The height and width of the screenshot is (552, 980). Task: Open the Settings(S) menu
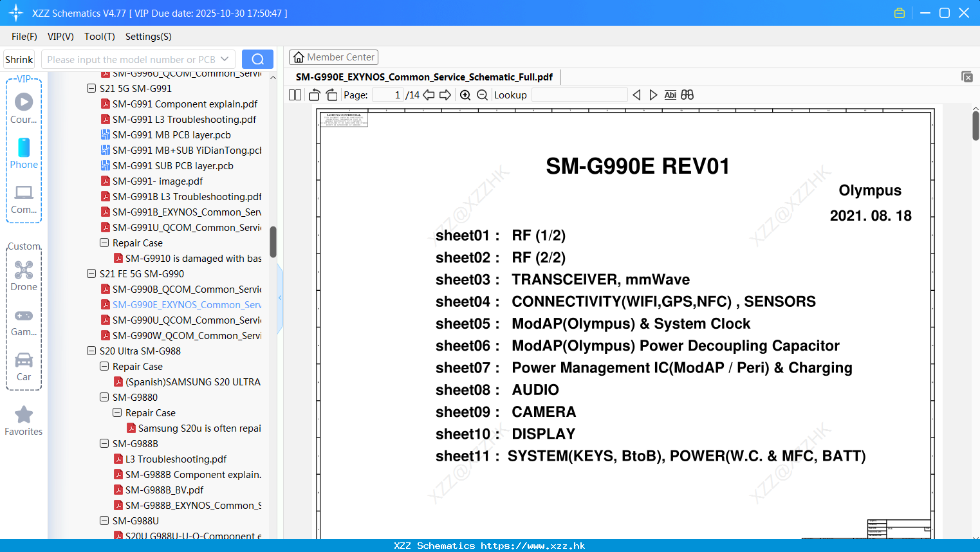[149, 37]
